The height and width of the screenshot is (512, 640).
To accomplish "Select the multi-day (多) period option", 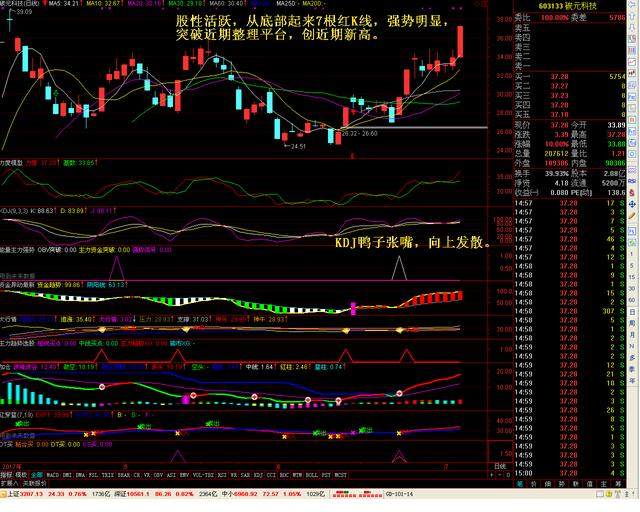I will pos(632,358).
